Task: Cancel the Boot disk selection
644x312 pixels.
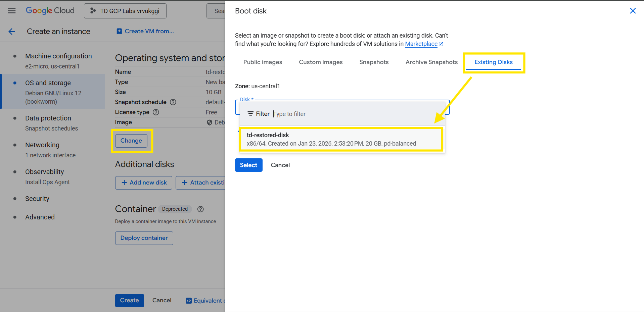Action: (280, 165)
